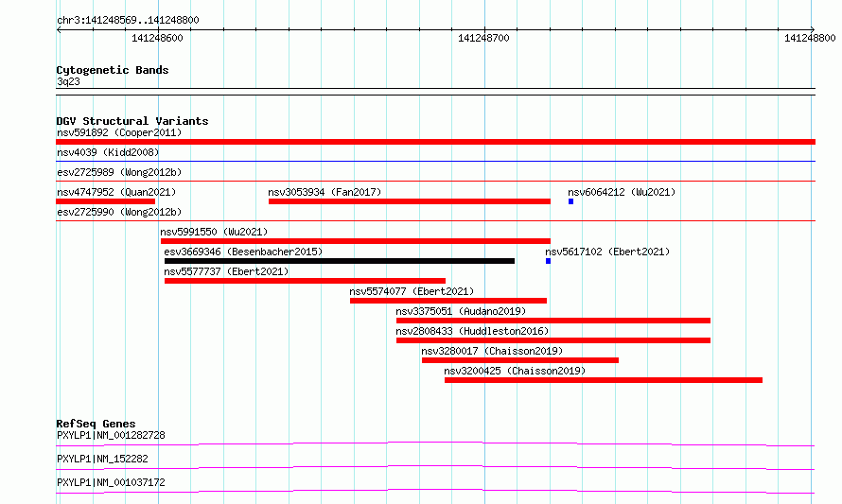Click the PXYLP1|NM_001037172 transcript label
This screenshot has height=504, width=842.
(x=111, y=482)
